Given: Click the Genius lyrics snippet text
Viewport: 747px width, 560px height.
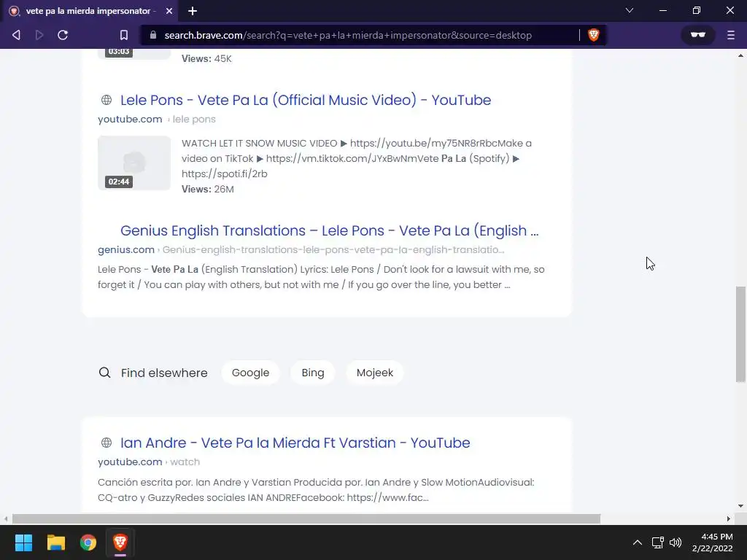Looking at the screenshot, I should [321, 277].
